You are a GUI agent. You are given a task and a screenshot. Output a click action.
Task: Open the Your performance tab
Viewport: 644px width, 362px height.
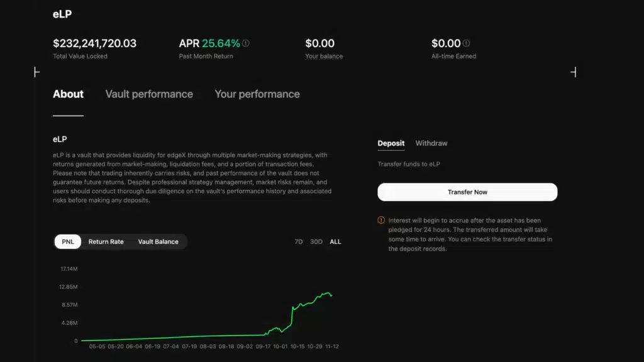tap(257, 94)
